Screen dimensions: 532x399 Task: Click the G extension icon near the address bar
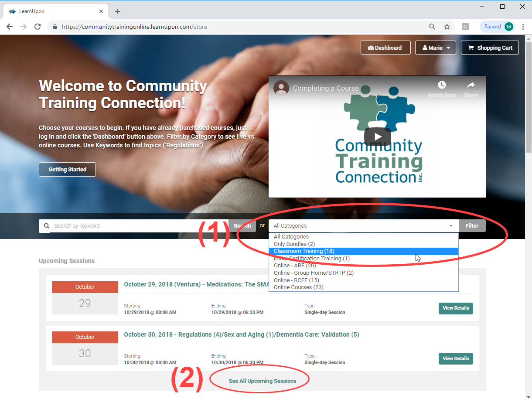(465, 27)
